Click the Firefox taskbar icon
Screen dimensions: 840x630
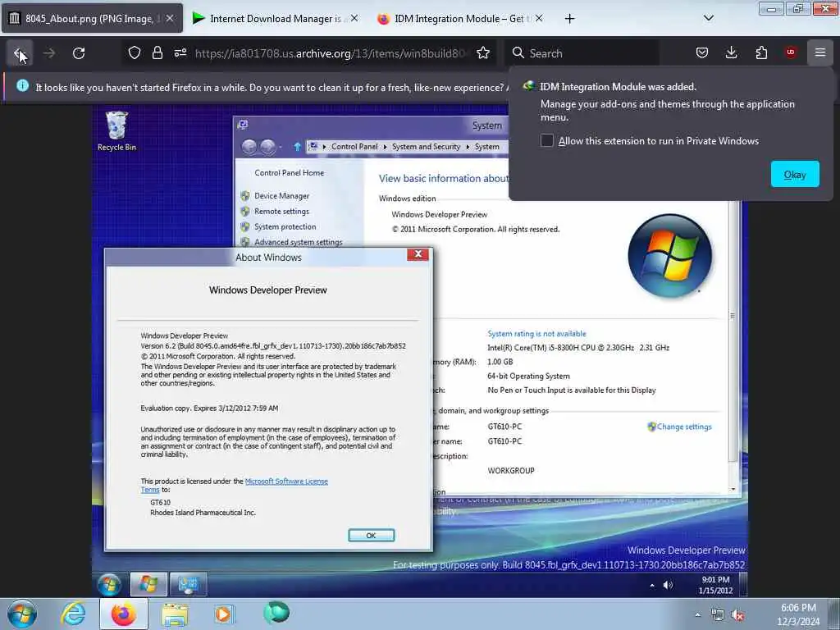click(x=124, y=614)
